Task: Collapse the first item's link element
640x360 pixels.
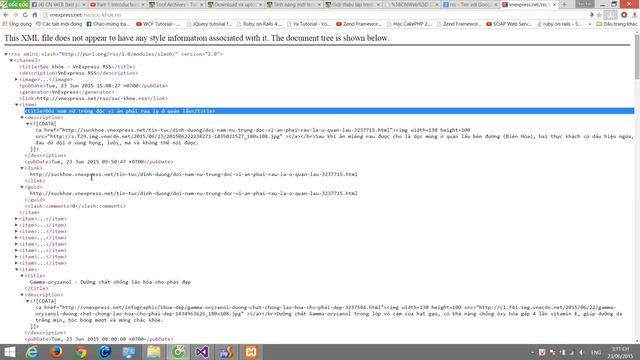Action: pyautogui.click(x=22, y=168)
